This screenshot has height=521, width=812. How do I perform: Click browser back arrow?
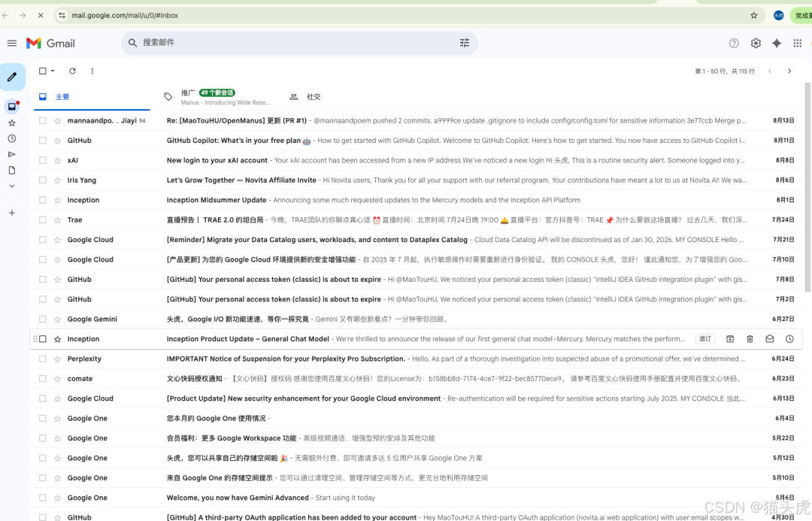click(x=5, y=16)
